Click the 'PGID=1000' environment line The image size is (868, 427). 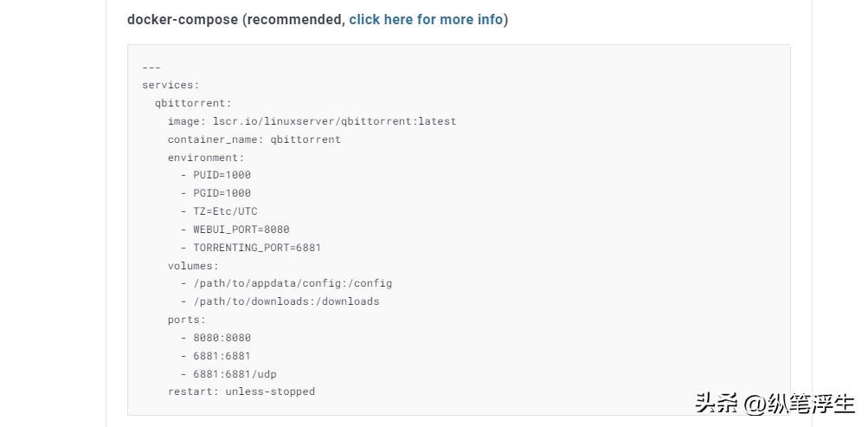pyautogui.click(x=222, y=193)
